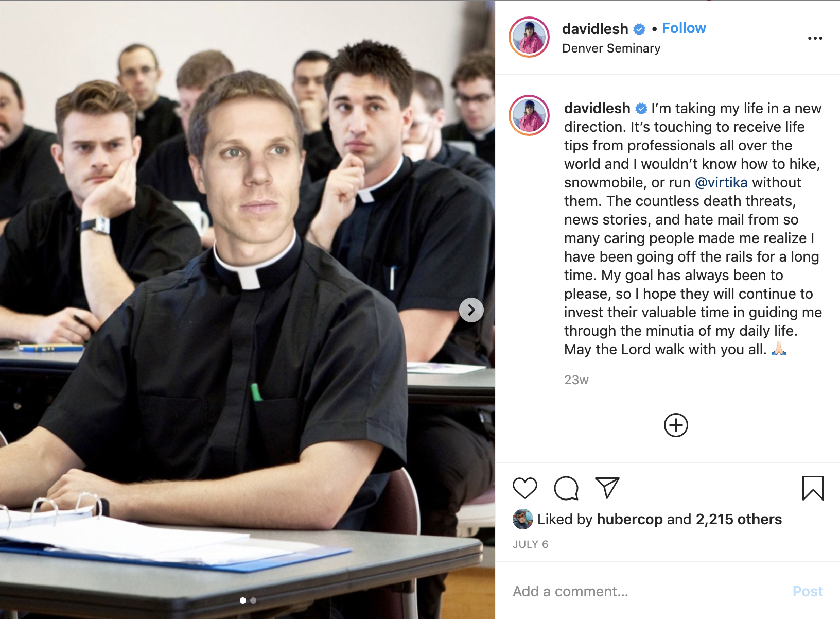Advance to next photo with carousel arrow
Screen dimensions: 840x619
click(x=471, y=310)
